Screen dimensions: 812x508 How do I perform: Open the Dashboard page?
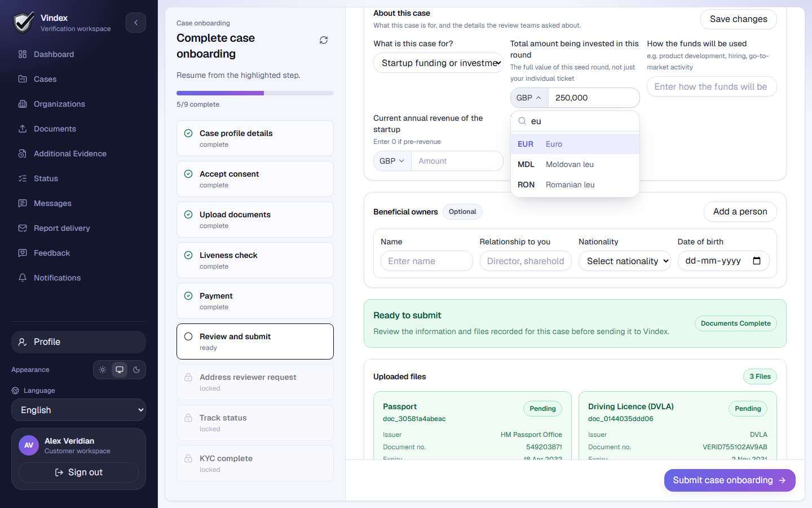[78, 54]
